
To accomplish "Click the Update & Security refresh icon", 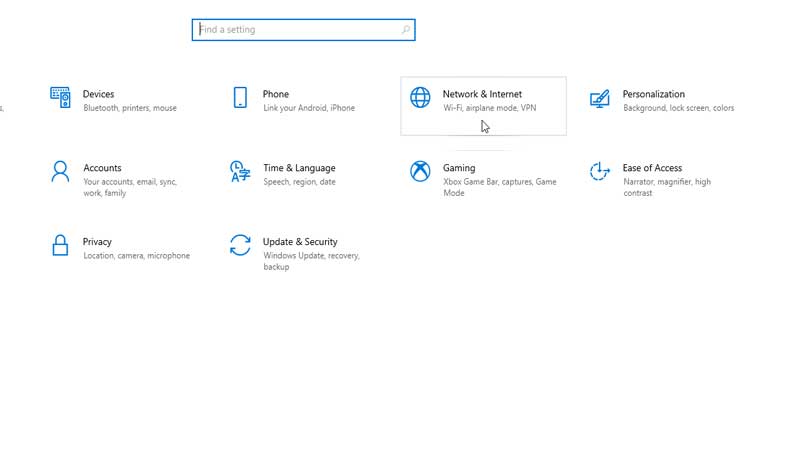I will [x=240, y=245].
